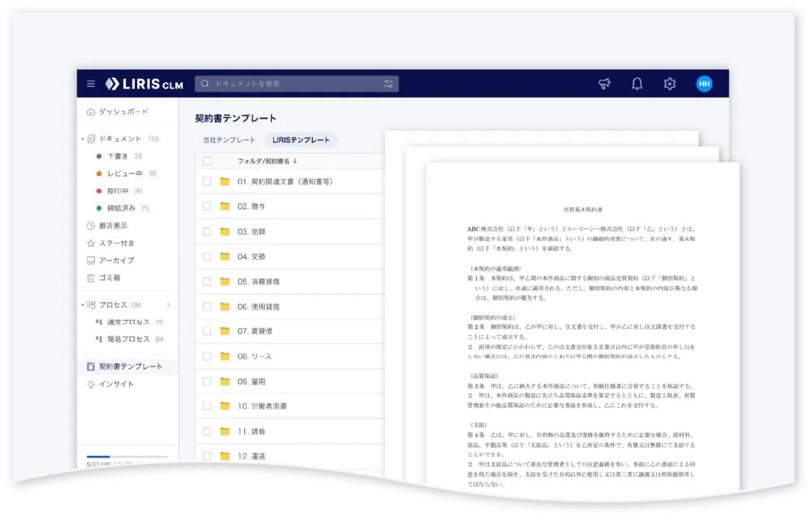
Task: Open 締結済み documents list
Action: 123,208
